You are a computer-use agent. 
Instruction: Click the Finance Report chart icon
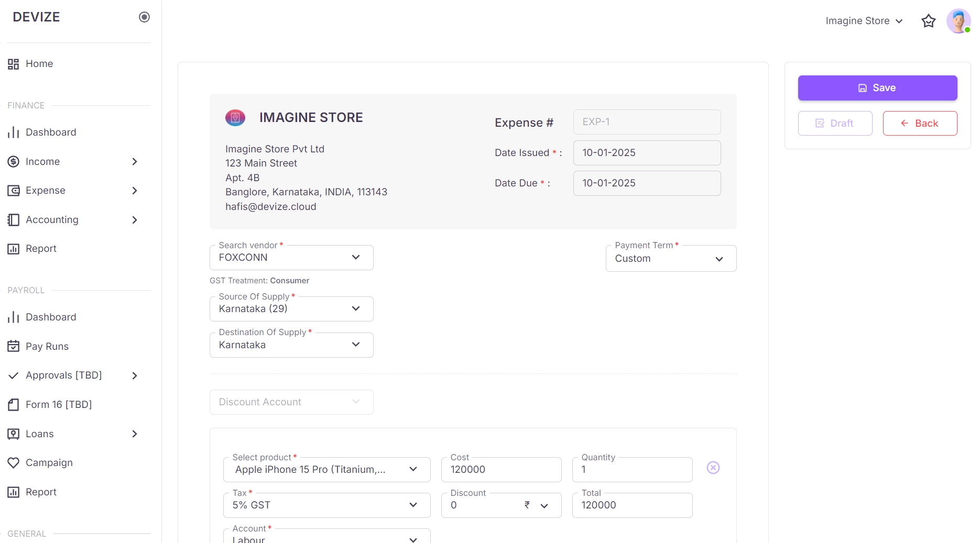pyautogui.click(x=13, y=249)
